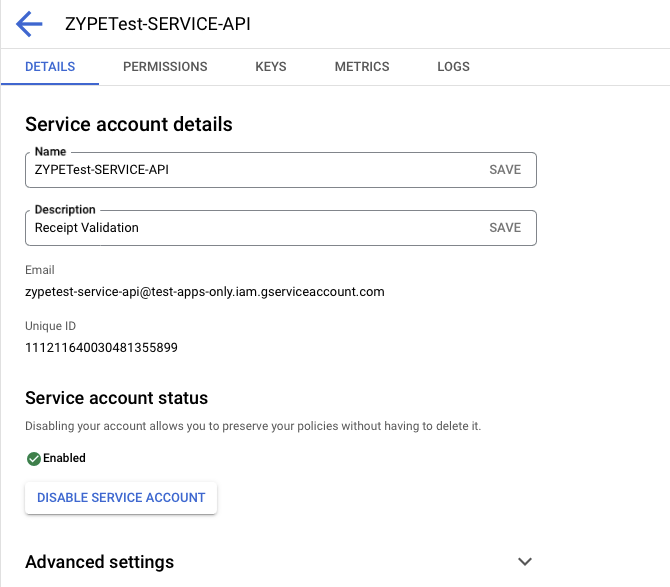Click the Enabled status label
Image resolution: width=670 pixels, height=587 pixels.
[64, 458]
